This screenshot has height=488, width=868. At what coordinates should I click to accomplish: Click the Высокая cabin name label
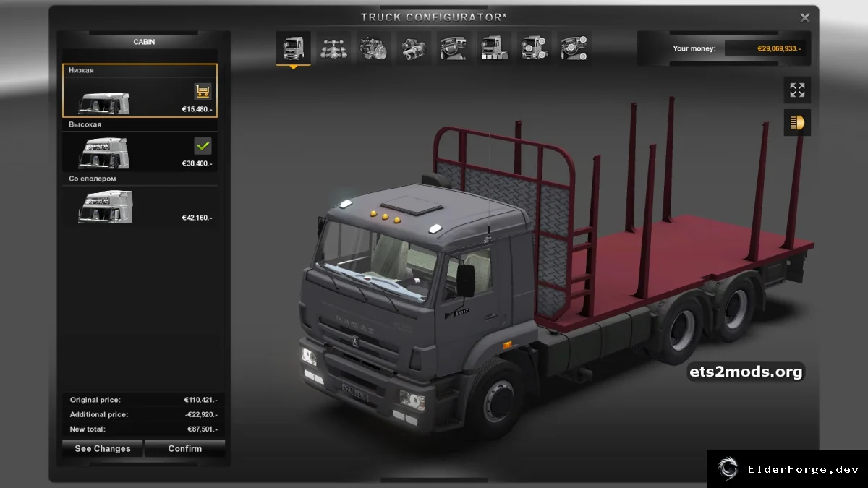[85, 124]
